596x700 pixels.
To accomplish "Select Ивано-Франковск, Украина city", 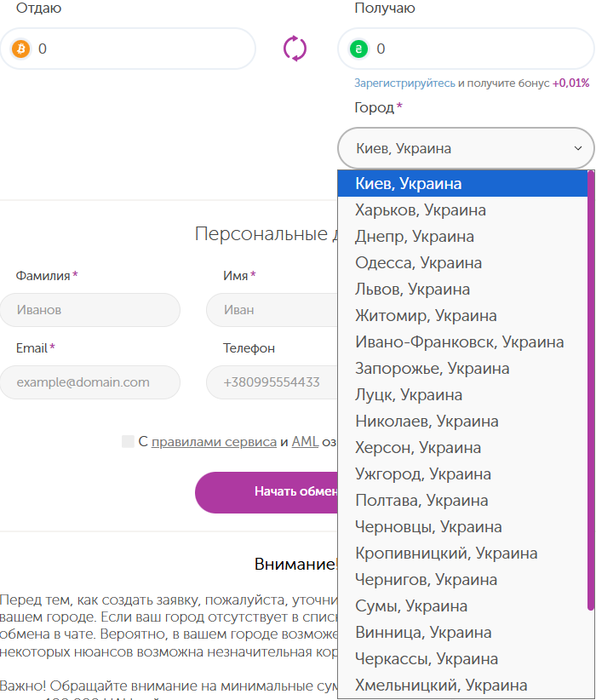I will [x=459, y=342].
